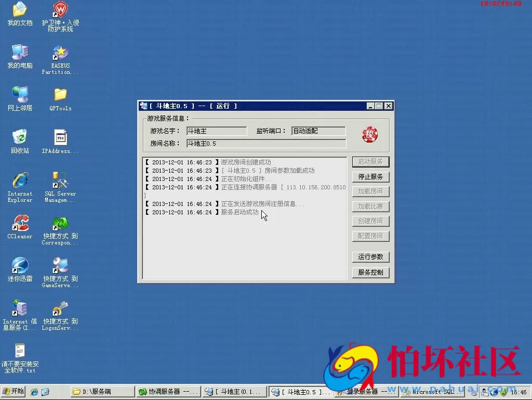
Task: Click the 监听端口 field showing 自动适配
Action: point(318,131)
